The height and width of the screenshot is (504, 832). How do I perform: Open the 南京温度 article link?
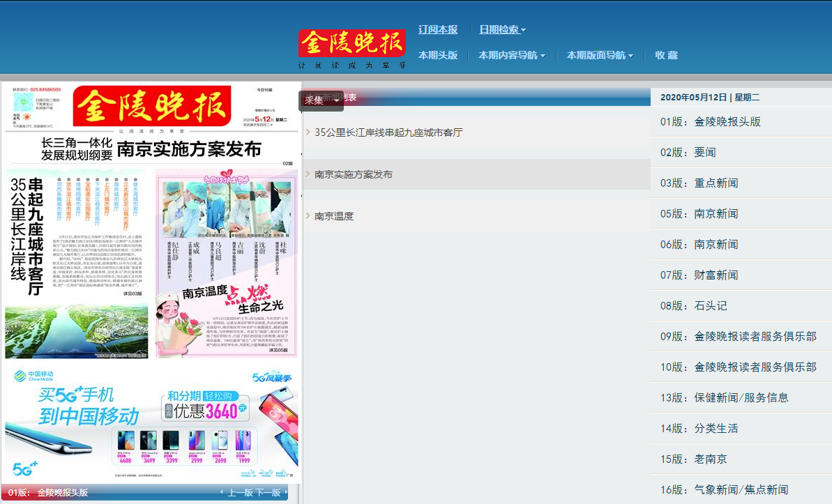click(x=334, y=216)
